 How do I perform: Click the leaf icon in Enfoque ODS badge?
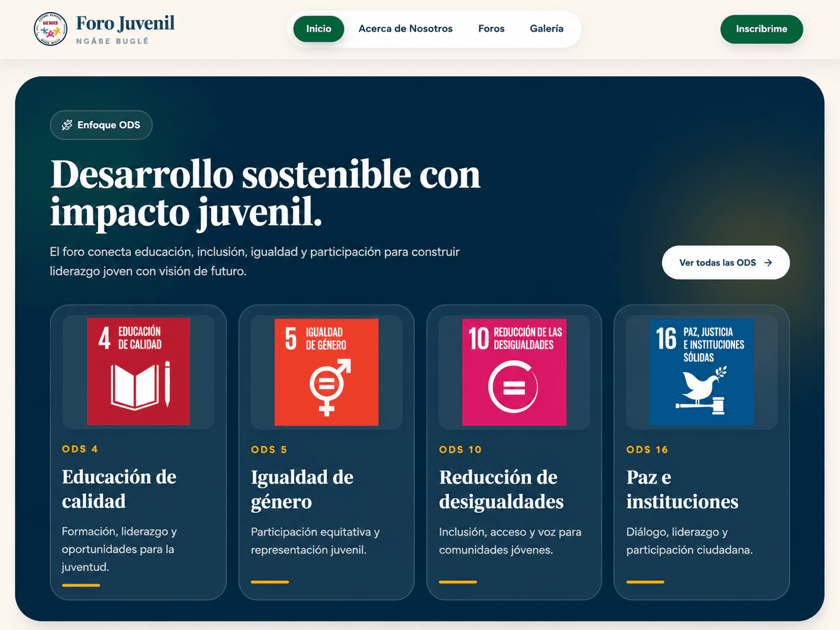67,125
